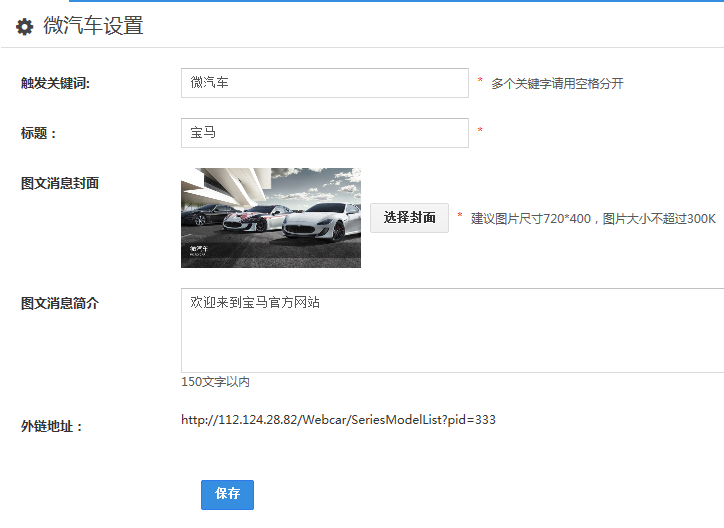Click the 触发关键词 label
Image resolution: width=724 pixels, height=528 pixels.
coord(55,84)
